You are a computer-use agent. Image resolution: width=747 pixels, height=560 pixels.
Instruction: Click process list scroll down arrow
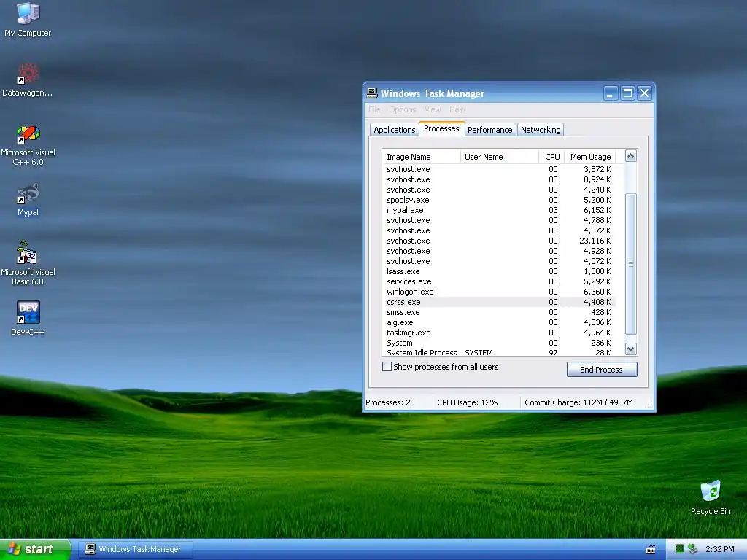[631, 349]
